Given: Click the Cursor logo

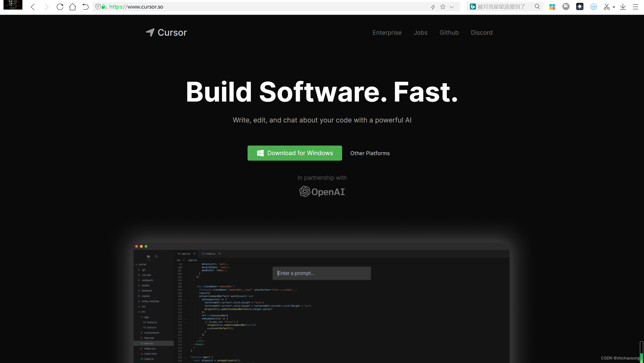Looking at the screenshot, I should point(166,32).
